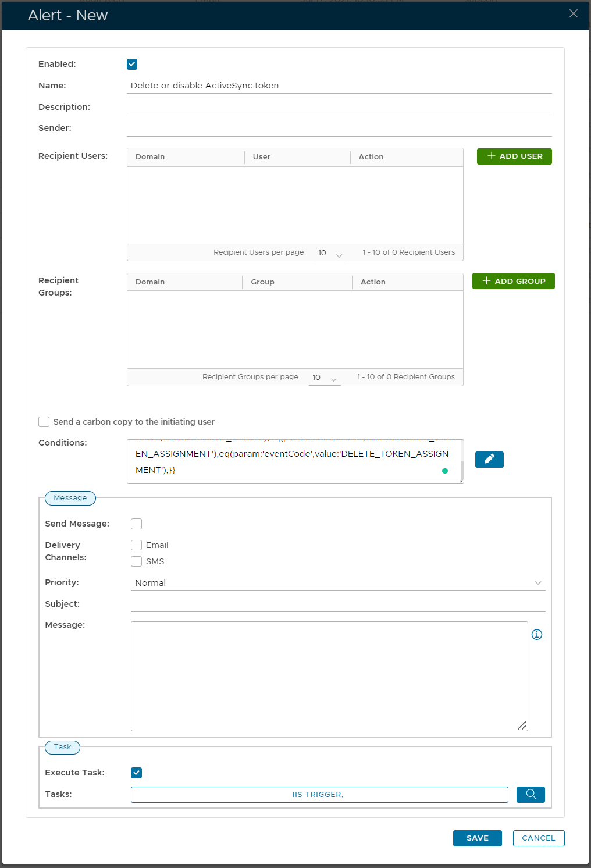Close the Alert dialog with X
Image resolution: width=591 pixels, height=868 pixels.
coord(574,14)
